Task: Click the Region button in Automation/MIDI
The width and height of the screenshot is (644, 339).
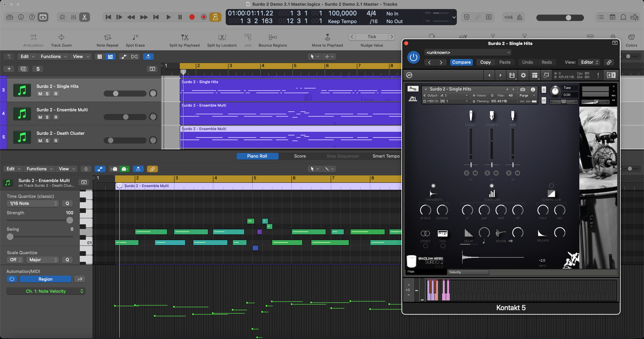Action: point(46,279)
